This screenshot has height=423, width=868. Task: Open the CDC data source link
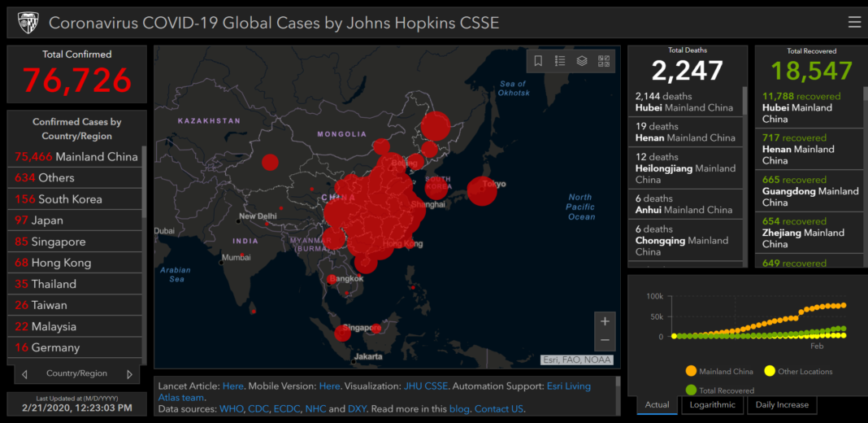point(258,409)
